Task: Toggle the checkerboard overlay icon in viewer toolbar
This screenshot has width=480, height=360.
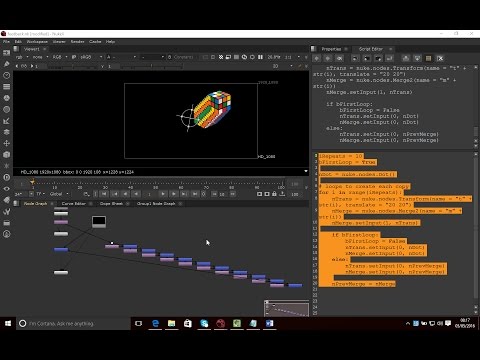Action: pos(221,57)
